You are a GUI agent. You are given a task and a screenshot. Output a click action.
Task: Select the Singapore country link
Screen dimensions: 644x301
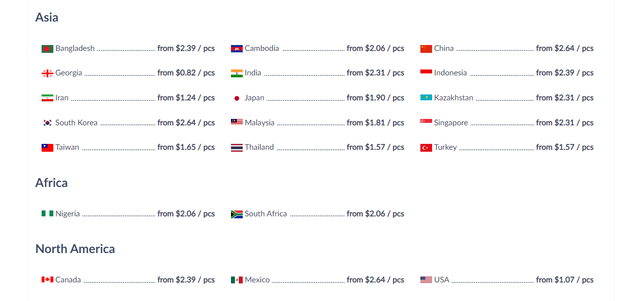click(451, 123)
